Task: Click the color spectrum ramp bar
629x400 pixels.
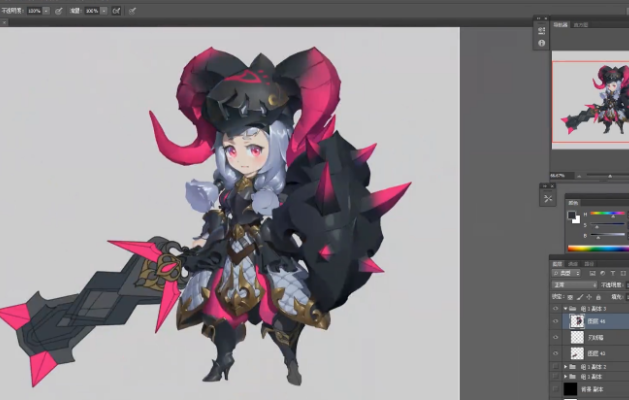Action: 598,248
